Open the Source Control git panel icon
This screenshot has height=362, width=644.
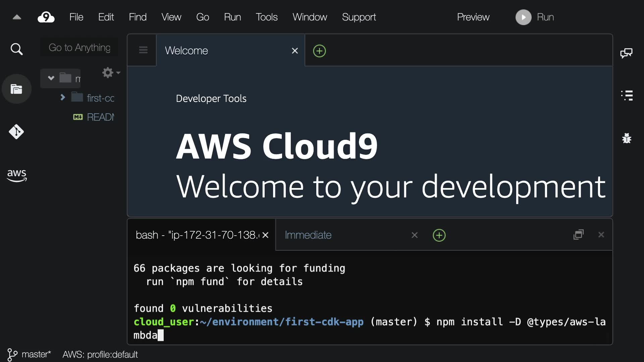[16, 132]
